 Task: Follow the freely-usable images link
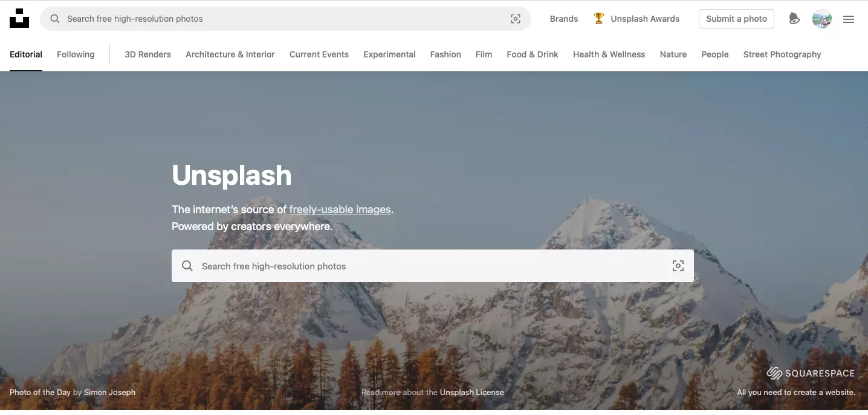pos(340,210)
